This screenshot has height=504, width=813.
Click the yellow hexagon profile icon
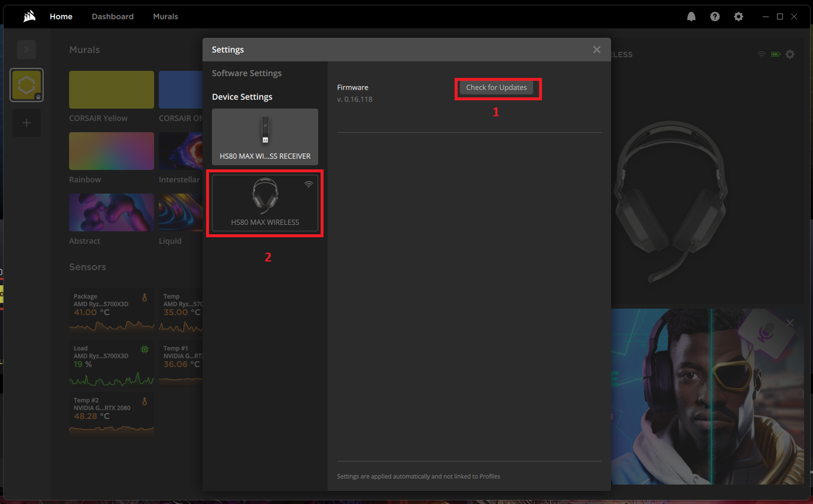coord(27,85)
